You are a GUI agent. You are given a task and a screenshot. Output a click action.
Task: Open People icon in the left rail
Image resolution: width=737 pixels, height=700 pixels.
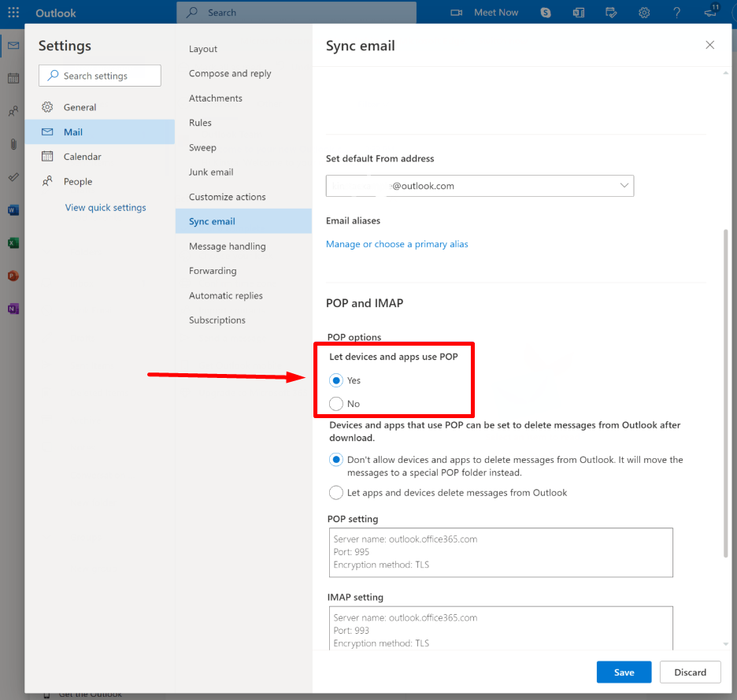(x=13, y=111)
